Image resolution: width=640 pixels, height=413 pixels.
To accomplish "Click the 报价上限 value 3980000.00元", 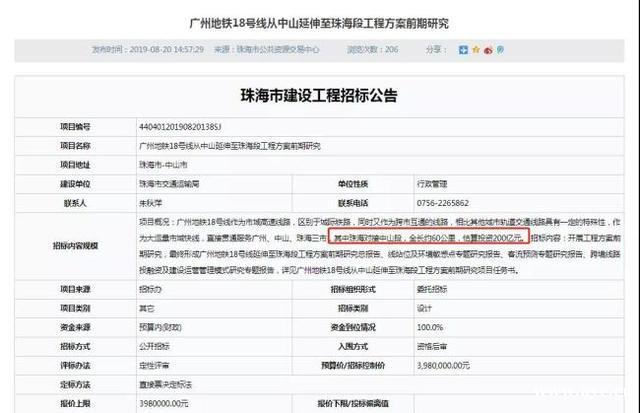I will pyautogui.click(x=164, y=404).
